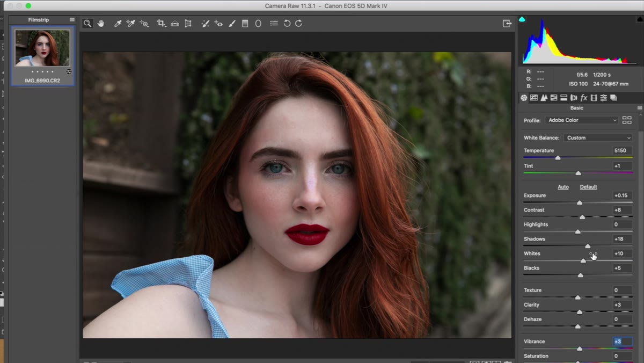
Task: Click the IMG_6990.CR2 file name
Action: click(42, 81)
